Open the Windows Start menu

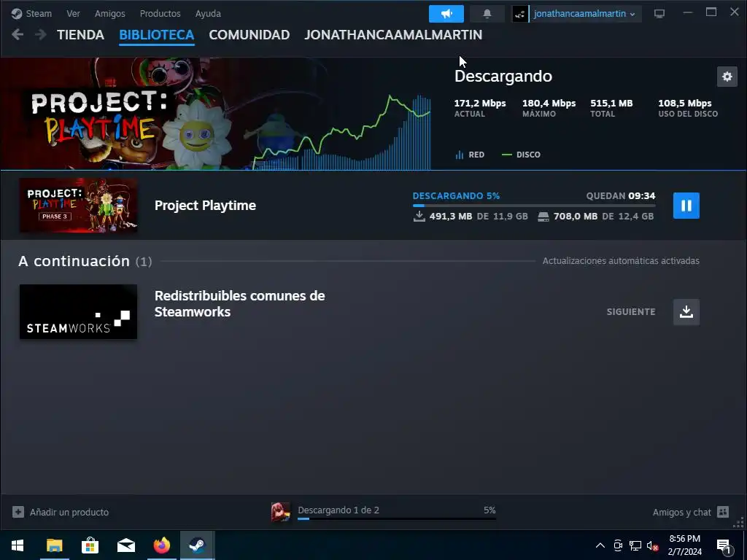[x=18, y=545]
